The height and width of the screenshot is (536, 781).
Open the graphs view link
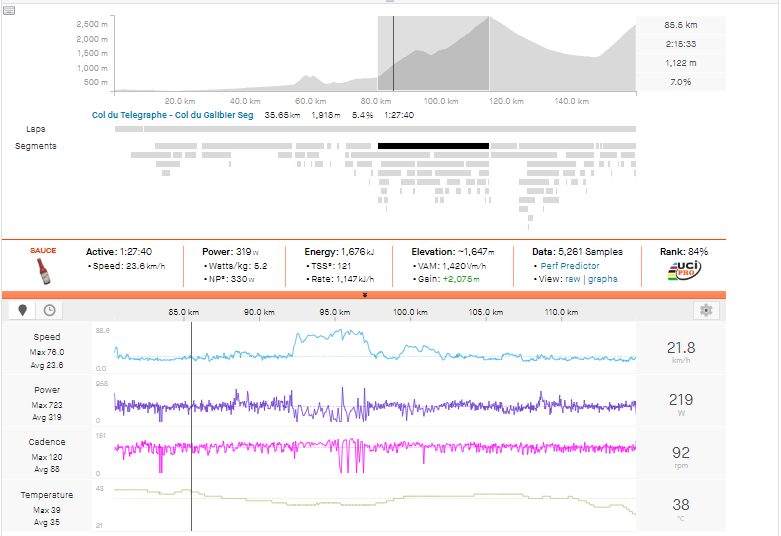point(602,279)
